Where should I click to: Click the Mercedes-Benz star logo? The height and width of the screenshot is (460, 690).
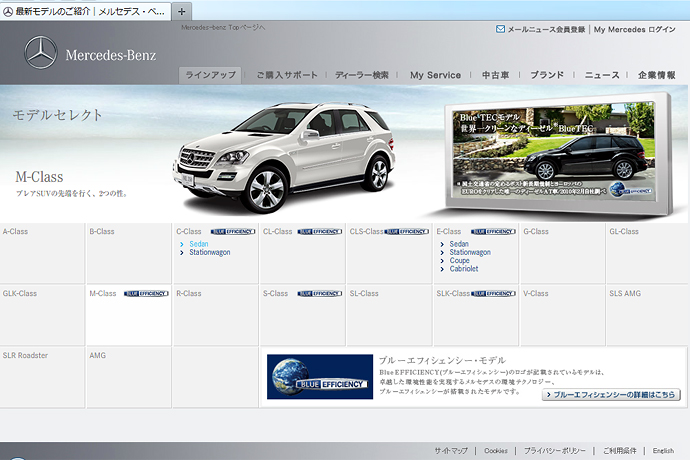tap(40, 52)
